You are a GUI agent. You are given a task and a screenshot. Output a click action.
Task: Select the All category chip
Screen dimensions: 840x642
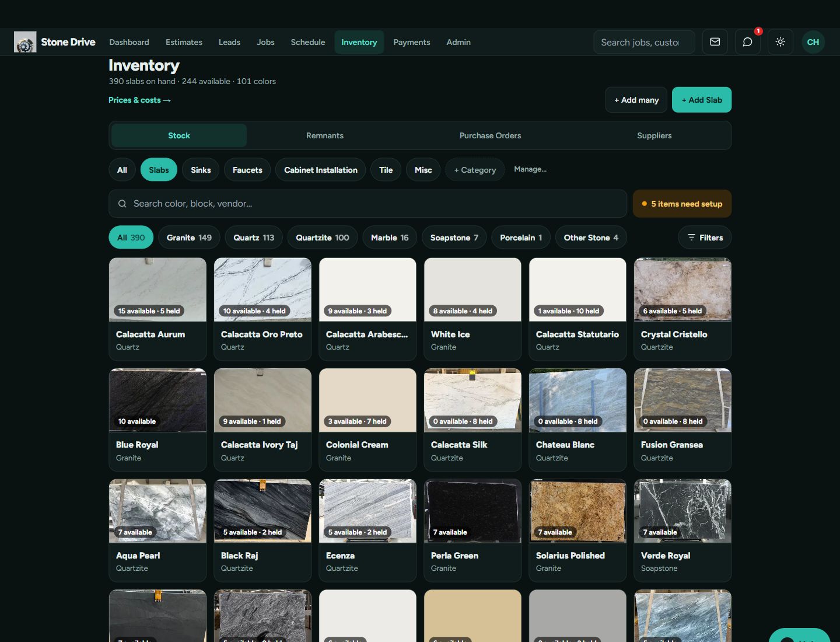pos(122,170)
